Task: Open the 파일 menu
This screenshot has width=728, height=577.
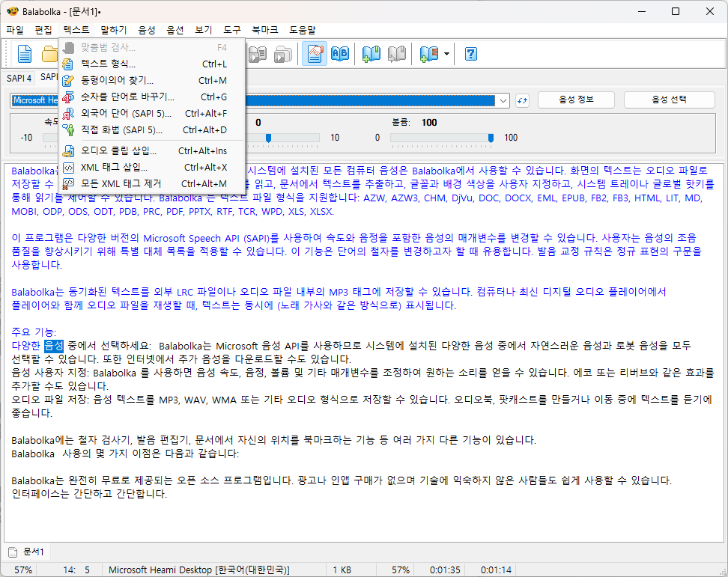Action: pos(15,30)
